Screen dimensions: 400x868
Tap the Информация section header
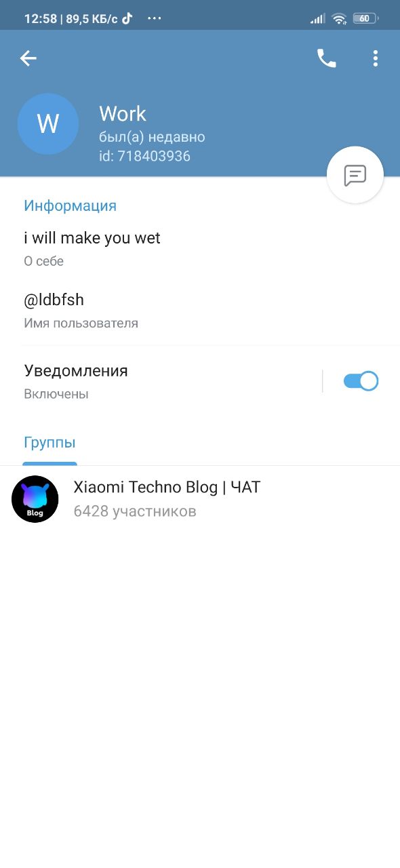tap(71, 205)
